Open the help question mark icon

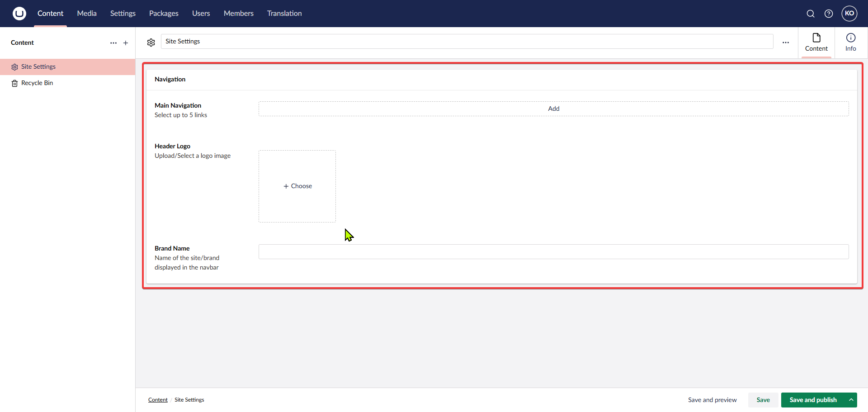coord(829,14)
